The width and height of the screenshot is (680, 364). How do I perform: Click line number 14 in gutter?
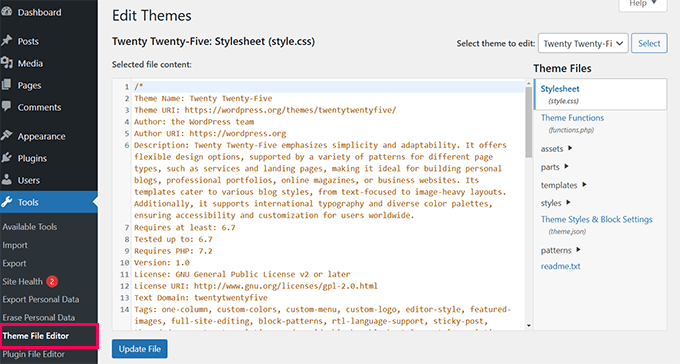(125, 309)
